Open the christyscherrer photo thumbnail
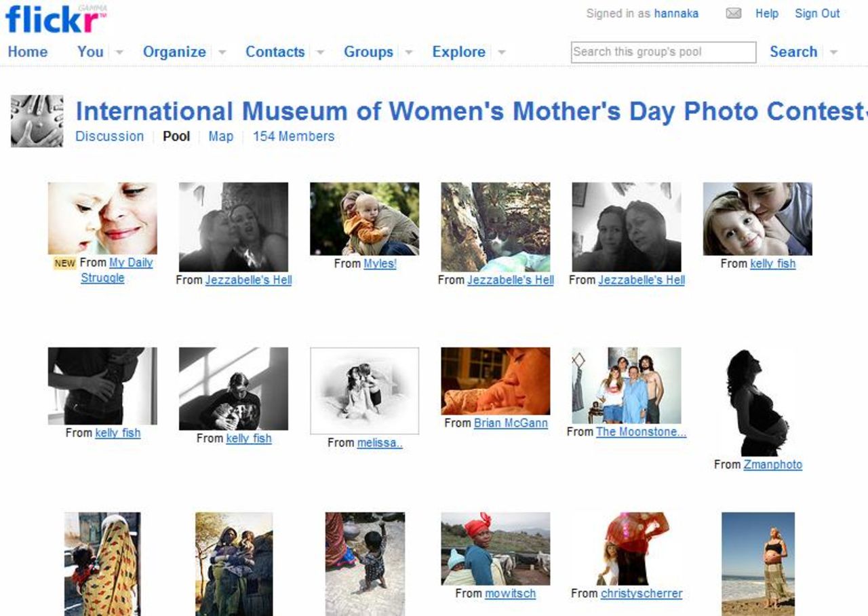Viewport: 868px width, 616px height. [x=627, y=549]
